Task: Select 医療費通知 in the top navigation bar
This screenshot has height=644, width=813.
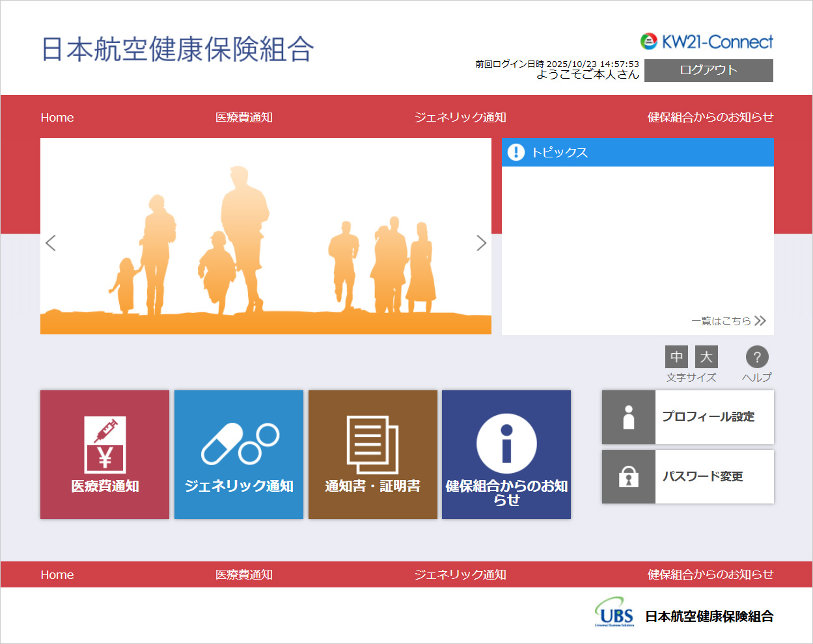Action: point(244,118)
